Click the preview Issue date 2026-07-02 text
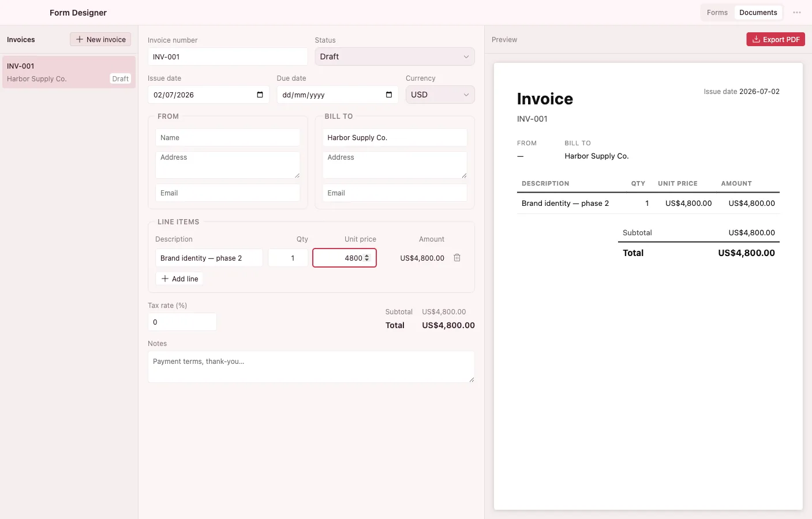The width and height of the screenshot is (812, 519). 742,91
